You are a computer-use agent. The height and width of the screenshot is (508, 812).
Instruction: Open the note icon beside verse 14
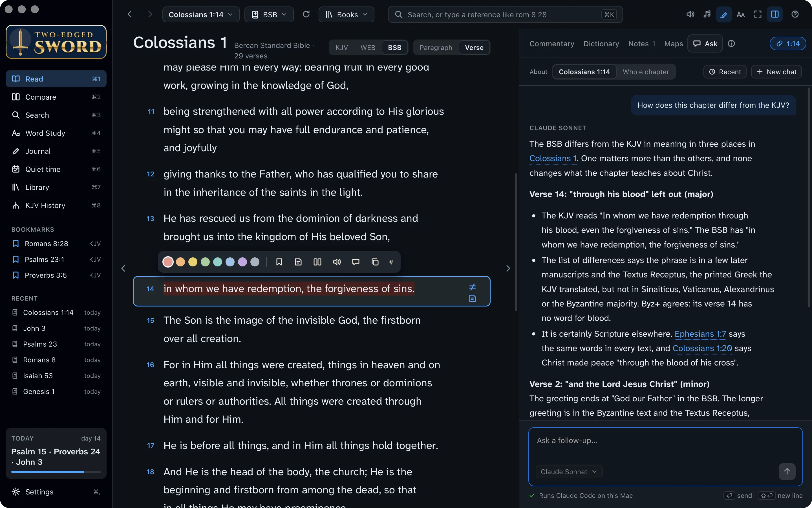click(473, 298)
